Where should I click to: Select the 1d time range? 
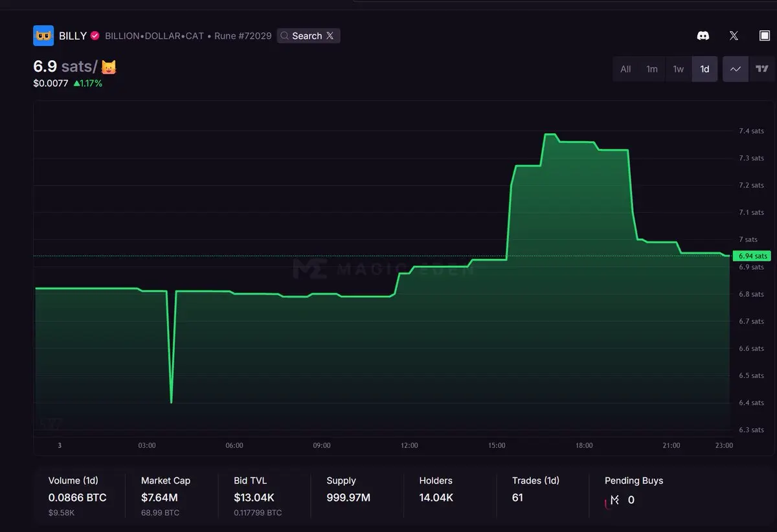704,69
